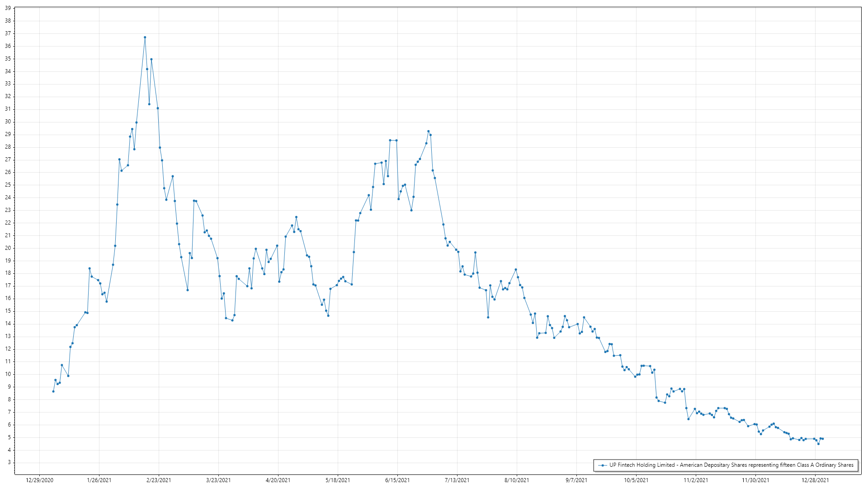The height and width of the screenshot is (488, 868).
Task: Click the legend series marker icon
Action: point(602,465)
